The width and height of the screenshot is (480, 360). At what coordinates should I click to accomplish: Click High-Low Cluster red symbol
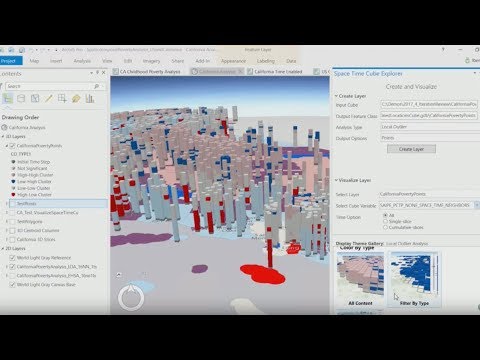pos(13,195)
